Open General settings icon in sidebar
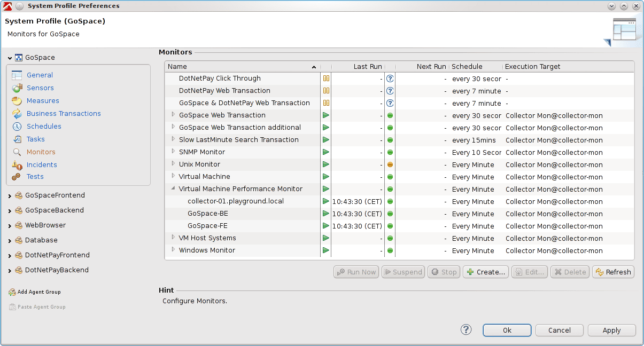Image resolution: width=644 pixels, height=346 pixels. pos(17,75)
